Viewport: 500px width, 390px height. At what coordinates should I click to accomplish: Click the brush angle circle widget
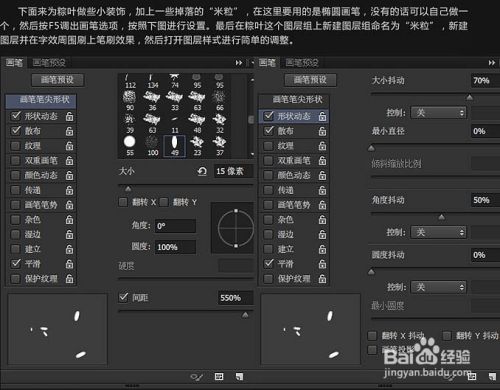click(x=236, y=228)
